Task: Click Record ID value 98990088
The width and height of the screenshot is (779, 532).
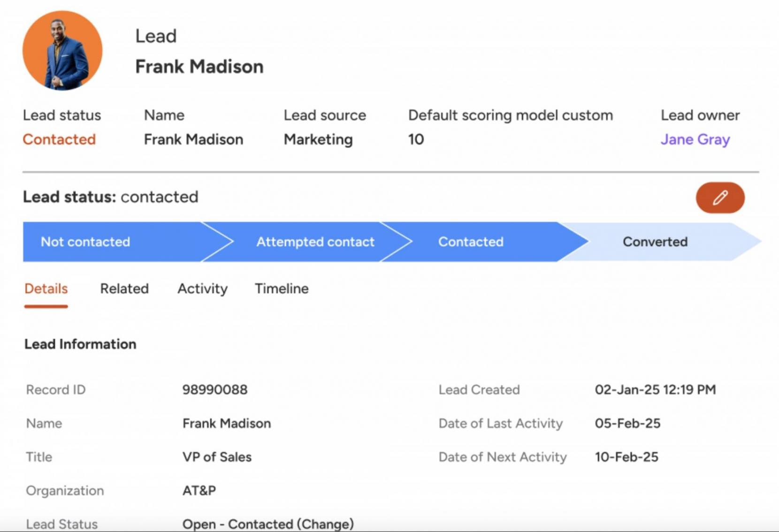Action: (x=215, y=390)
